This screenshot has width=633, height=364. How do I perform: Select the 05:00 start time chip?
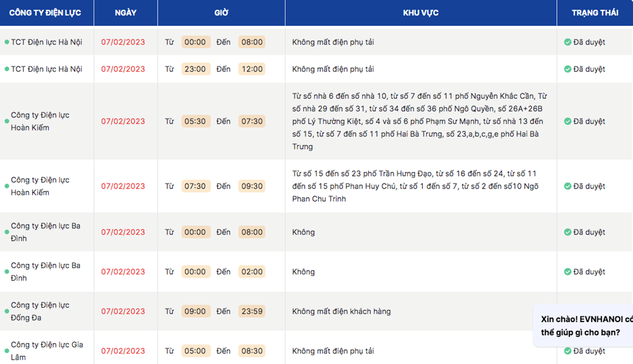click(x=195, y=350)
